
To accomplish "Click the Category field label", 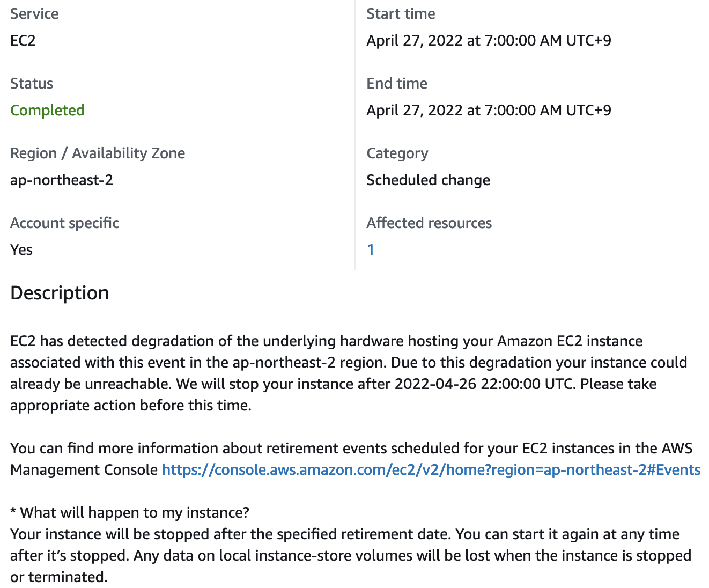I will 397,153.
